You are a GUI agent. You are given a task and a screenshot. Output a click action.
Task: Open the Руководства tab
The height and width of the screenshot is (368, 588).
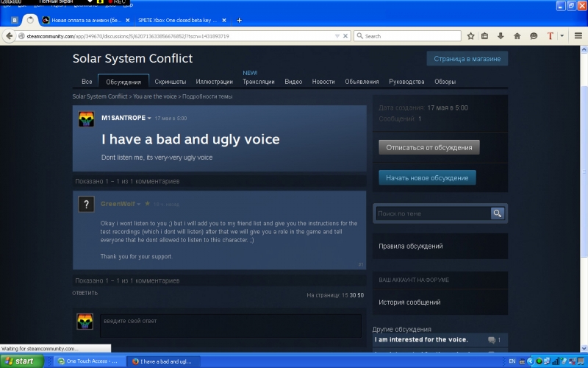click(x=406, y=82)
